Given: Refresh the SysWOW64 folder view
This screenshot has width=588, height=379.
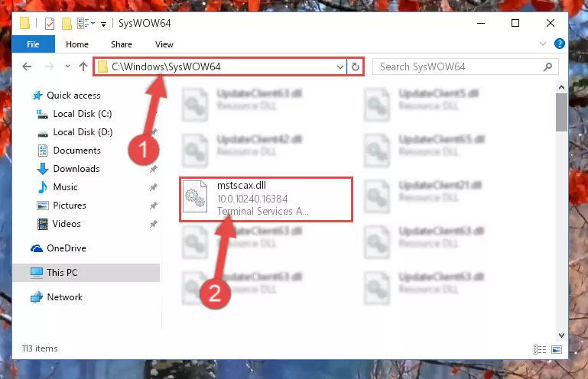Looking at the screenshot, I should pyautogui.click(x=356, y=66).
